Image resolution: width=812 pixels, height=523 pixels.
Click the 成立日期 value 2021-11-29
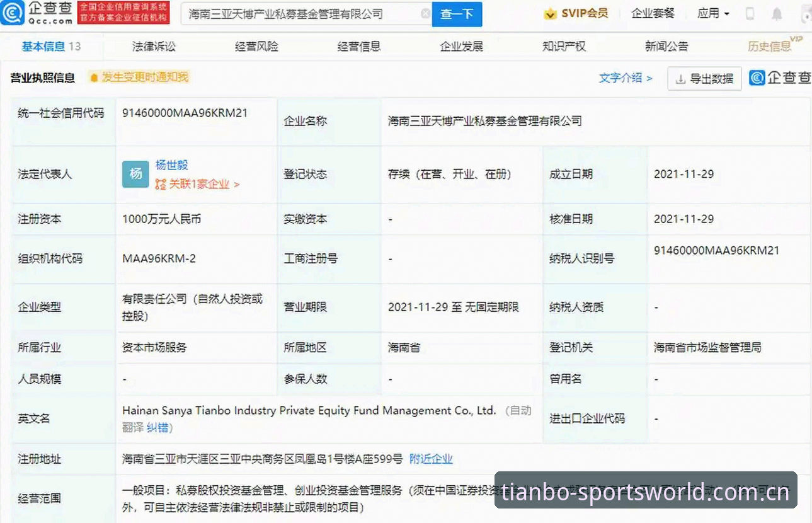[683, 174]
